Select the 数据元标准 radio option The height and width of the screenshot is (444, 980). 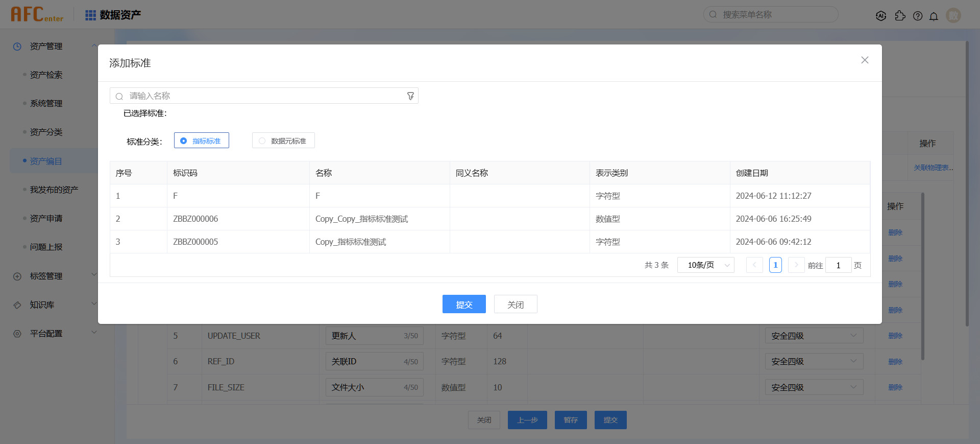pos(283,141)
